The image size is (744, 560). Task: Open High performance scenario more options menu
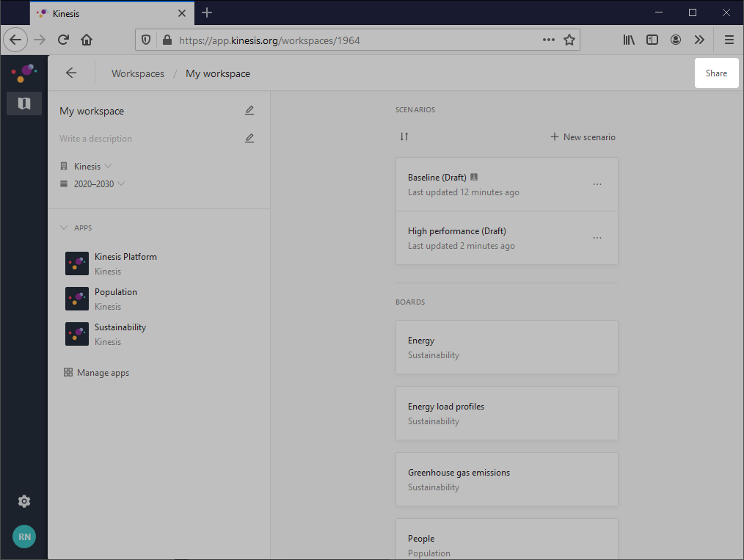pos(597,238)
